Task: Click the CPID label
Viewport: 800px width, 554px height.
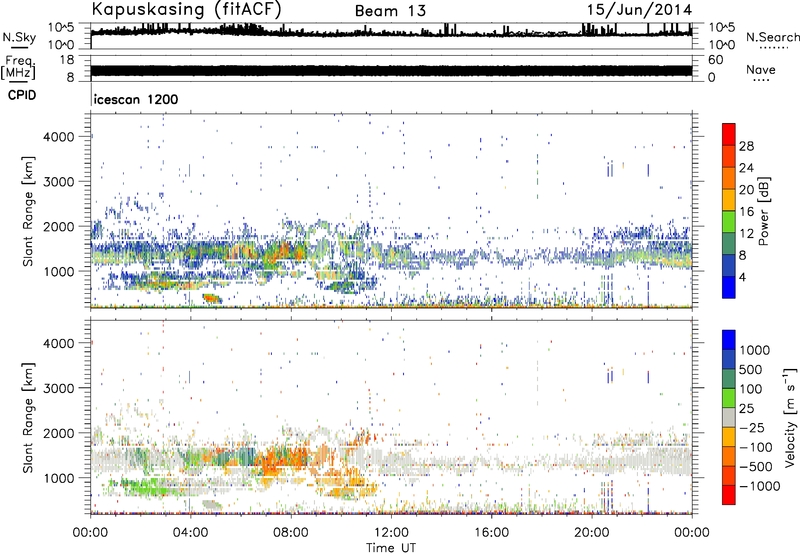Action: (22, 95)
